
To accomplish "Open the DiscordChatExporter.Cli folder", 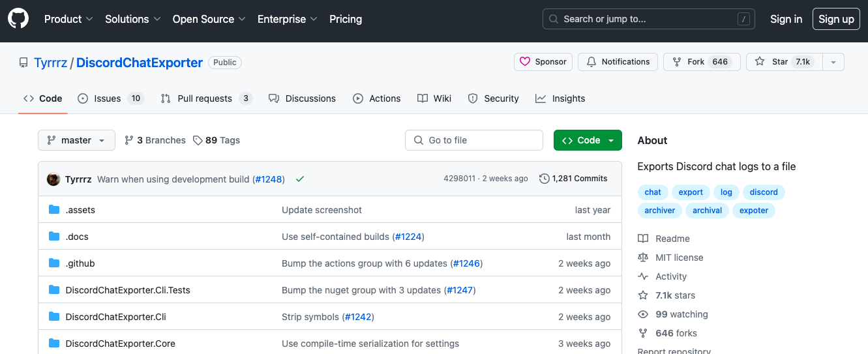I will (x=116, y=317).
